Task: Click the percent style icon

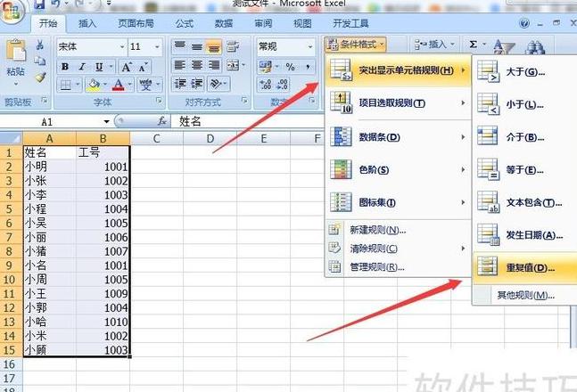Action: coord(290,67)
